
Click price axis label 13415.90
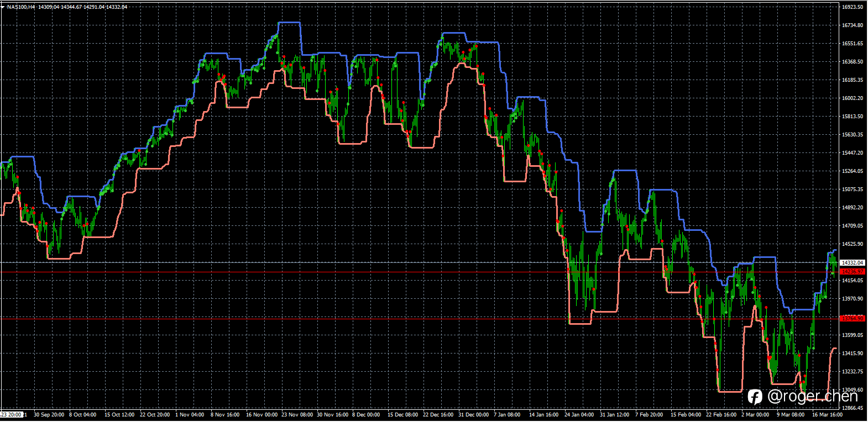click(853, 354)
